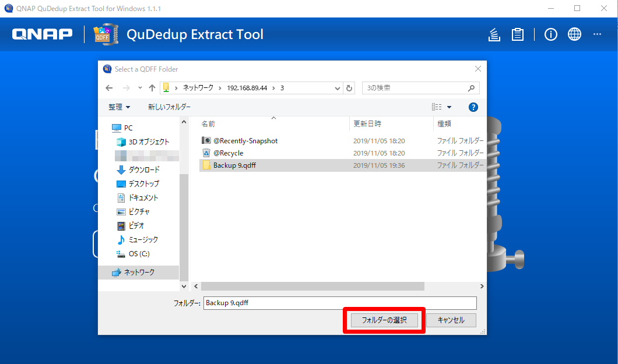Image resolution: width=618 pixels, height=364 pixels.
Task: Open the three-dots more menu in header
Action: click(597, 34)
